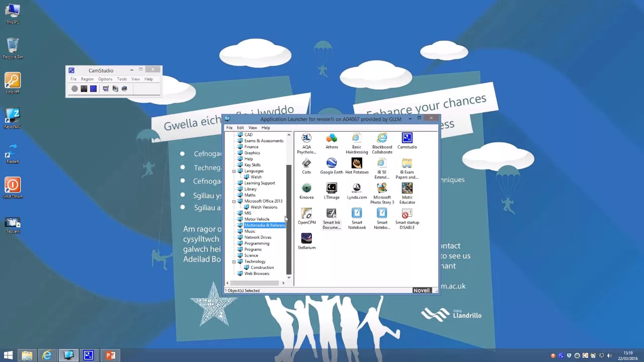The width and height of the screenshot is (644, 362).
Task: Open File Explorer from the taskbar
Action: click(x=27, y=355)
